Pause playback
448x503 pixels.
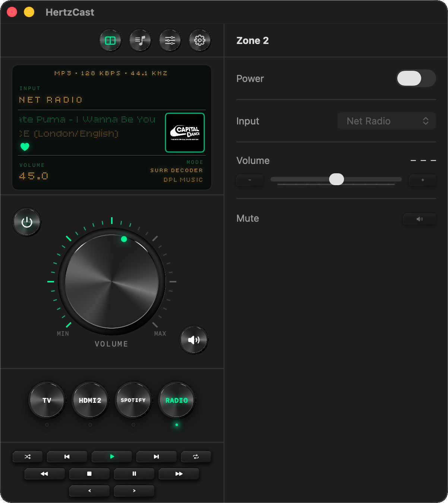click(x=134, y=474)
